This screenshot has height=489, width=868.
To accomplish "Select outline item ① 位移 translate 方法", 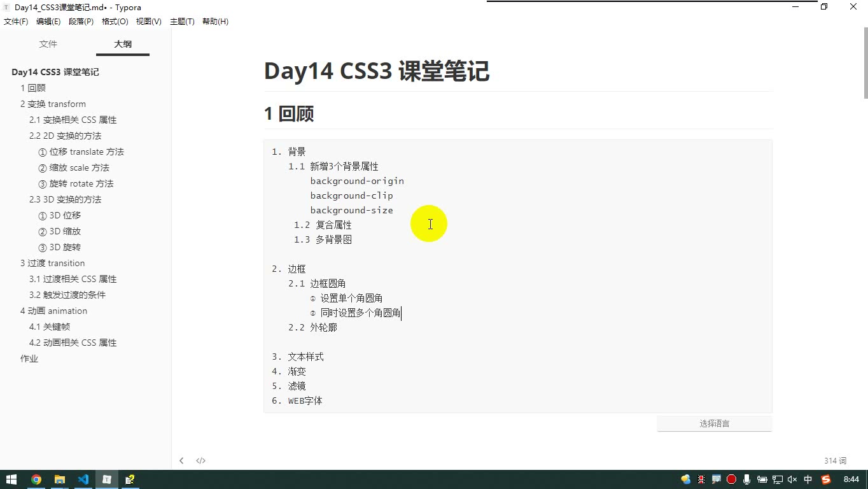I will point(81,152).
